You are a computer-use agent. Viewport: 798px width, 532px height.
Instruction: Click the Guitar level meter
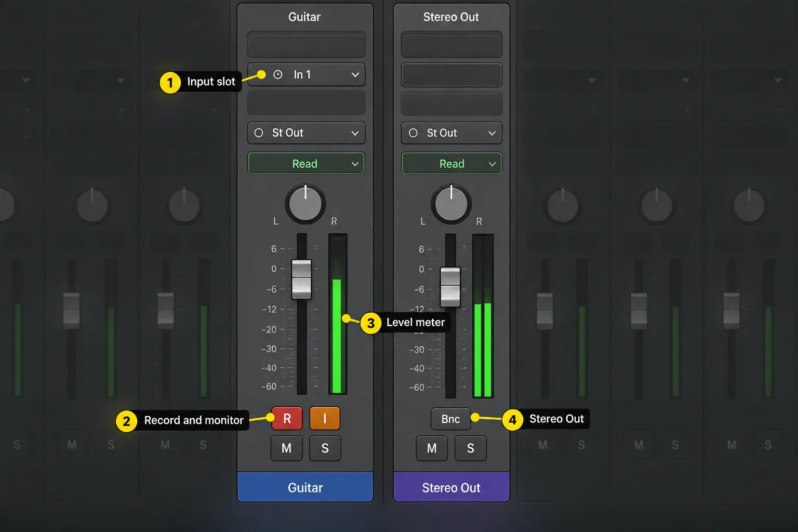[x=338, y=314]
